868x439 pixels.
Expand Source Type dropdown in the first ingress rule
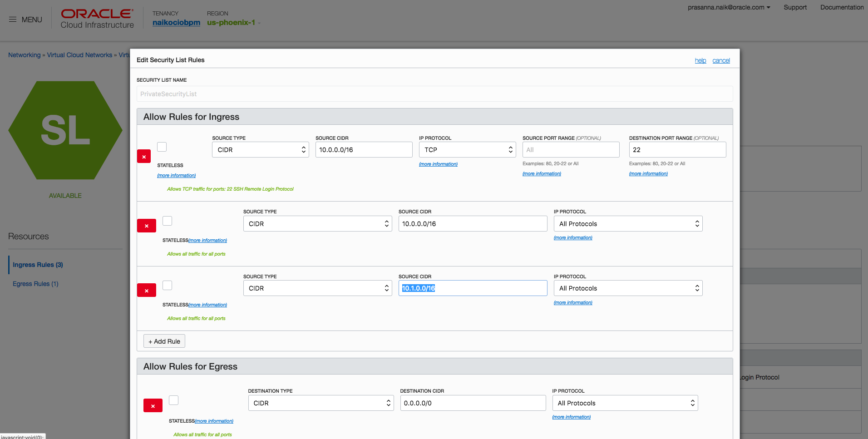(260, 150)
